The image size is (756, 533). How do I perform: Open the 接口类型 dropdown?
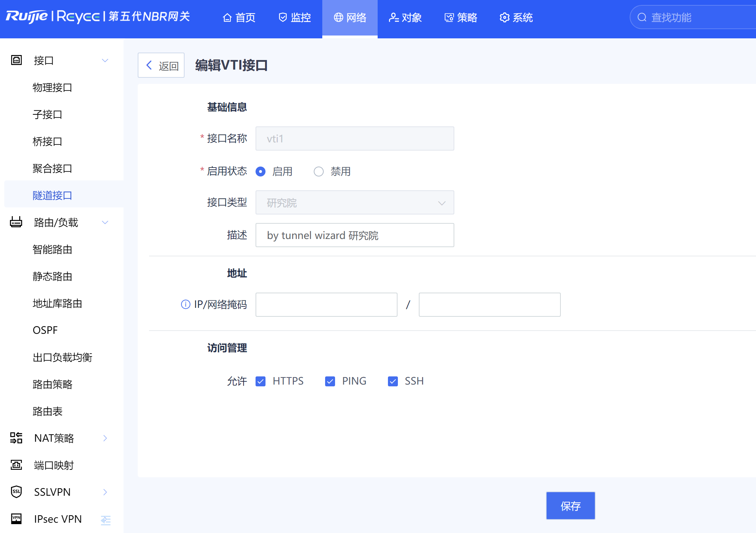tap(355, 203)
